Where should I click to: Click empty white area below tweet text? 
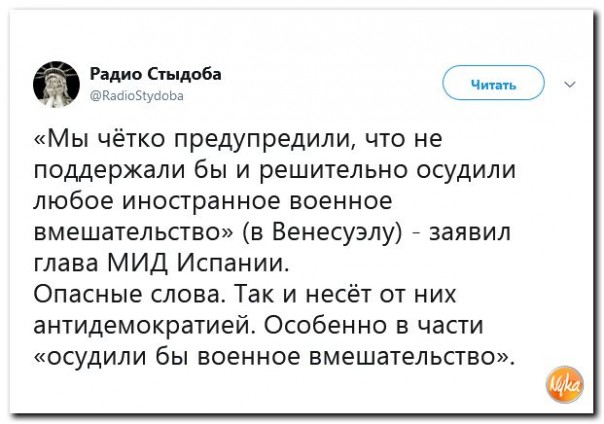[x=270, y=391]
